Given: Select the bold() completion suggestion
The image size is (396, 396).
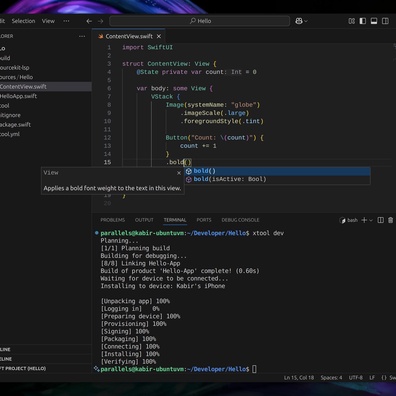Looking at the screenshot, I should [277, 171].
